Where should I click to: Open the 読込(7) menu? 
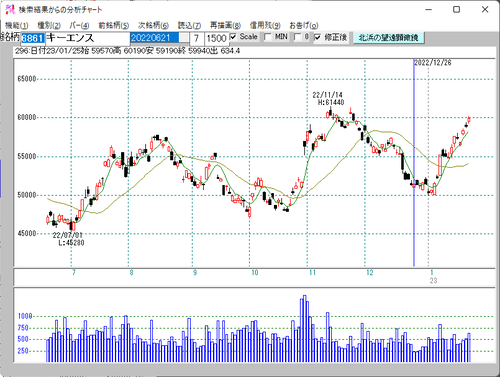tap(189, 25)
